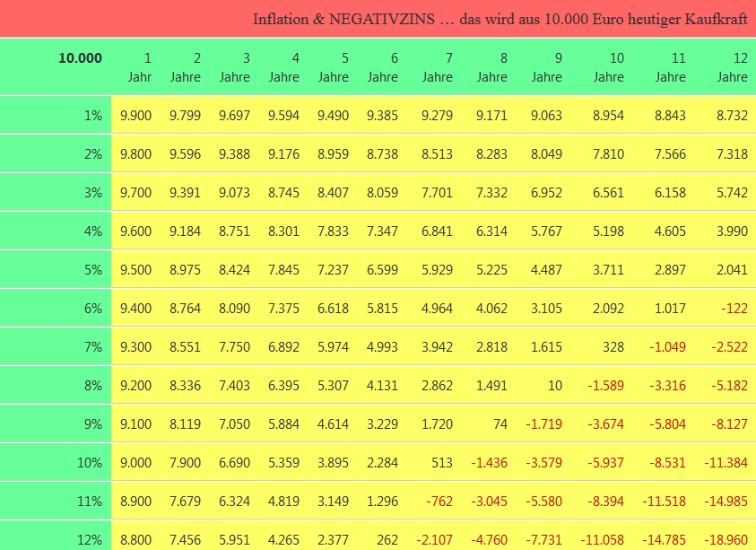
Task: Click the '6 Jahre' column header
Action: pyautogui.click(x=383, y=67)
